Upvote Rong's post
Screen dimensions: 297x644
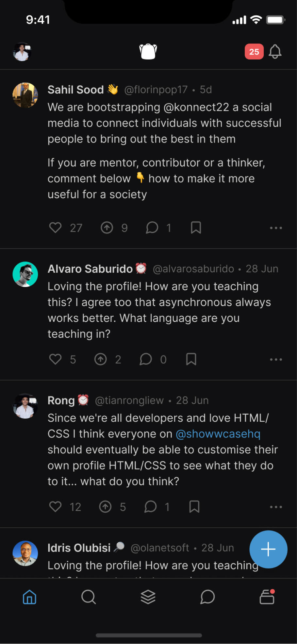click(105, 507)
